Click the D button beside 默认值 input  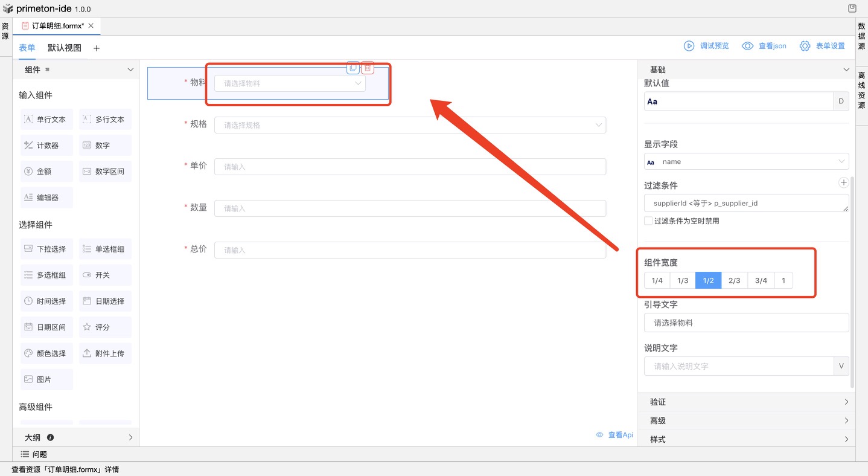coord(841,101)
